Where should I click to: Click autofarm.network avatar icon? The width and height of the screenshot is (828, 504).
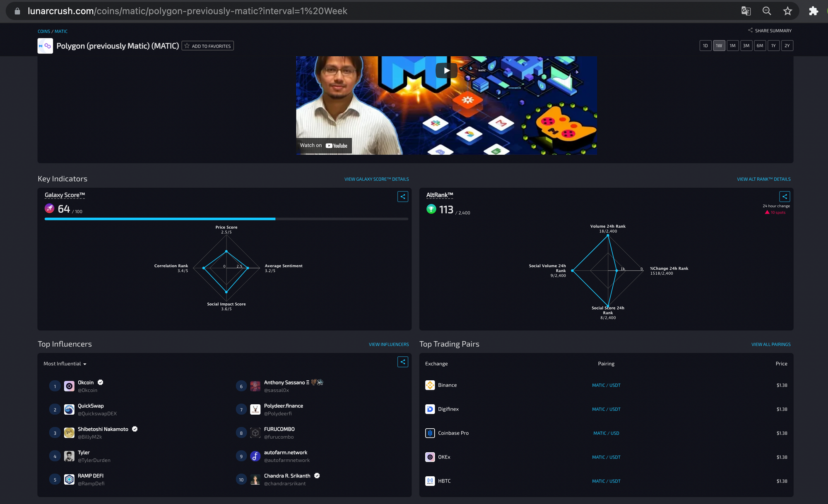point(255,456)
